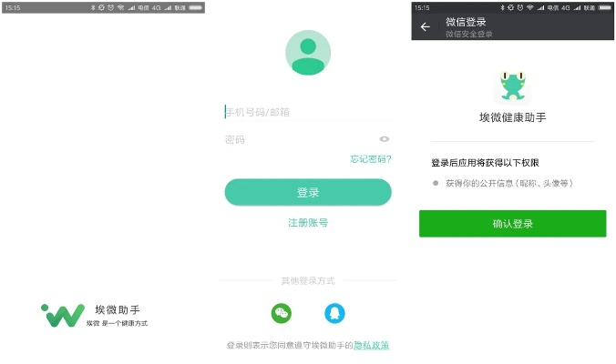Open the 隐私政策 link
This screenshot has width=616, height=364.
[371, 345]
